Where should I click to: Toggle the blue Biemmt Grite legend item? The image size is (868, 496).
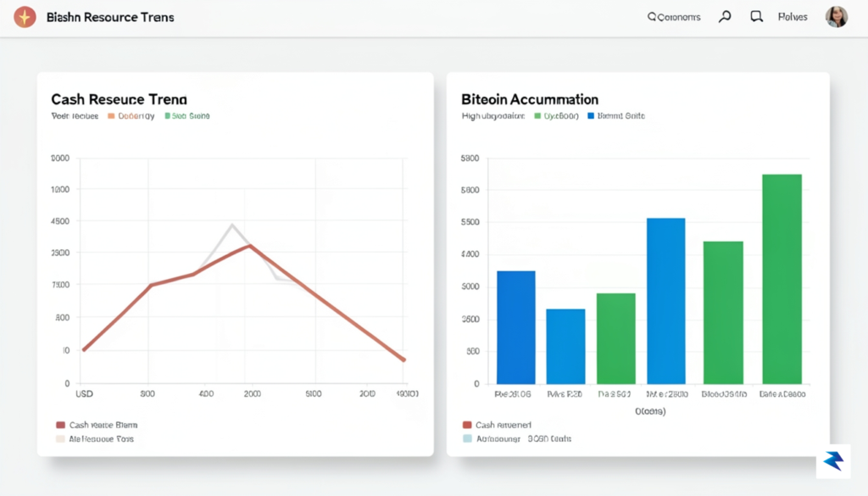tap(616, 115)
